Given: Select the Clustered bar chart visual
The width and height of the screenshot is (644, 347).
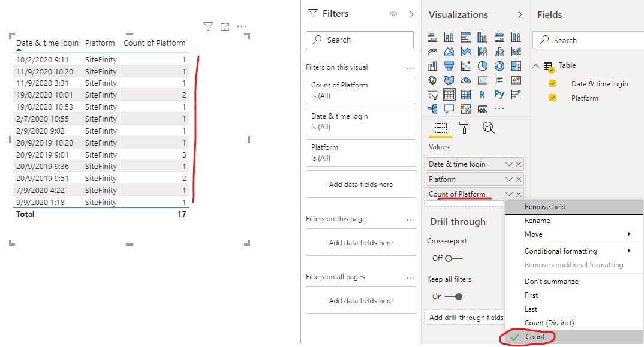Looking at the screenshot, I should point(465,37).
